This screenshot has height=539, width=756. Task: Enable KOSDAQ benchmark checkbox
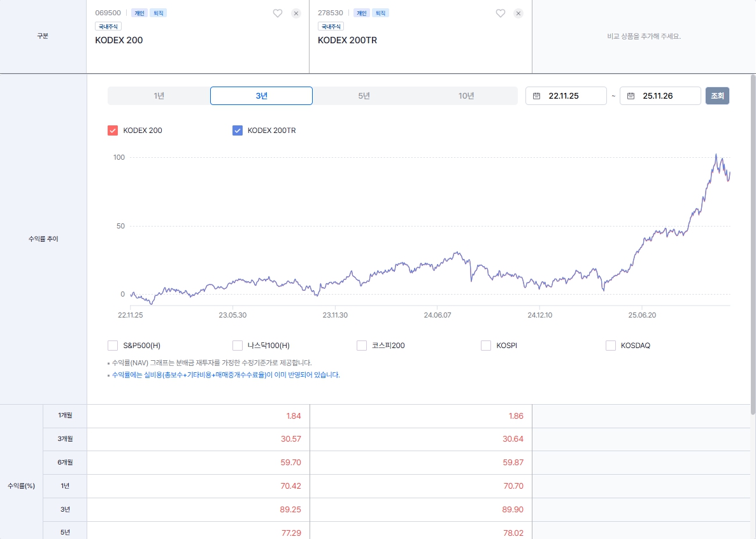pos(611,346)
